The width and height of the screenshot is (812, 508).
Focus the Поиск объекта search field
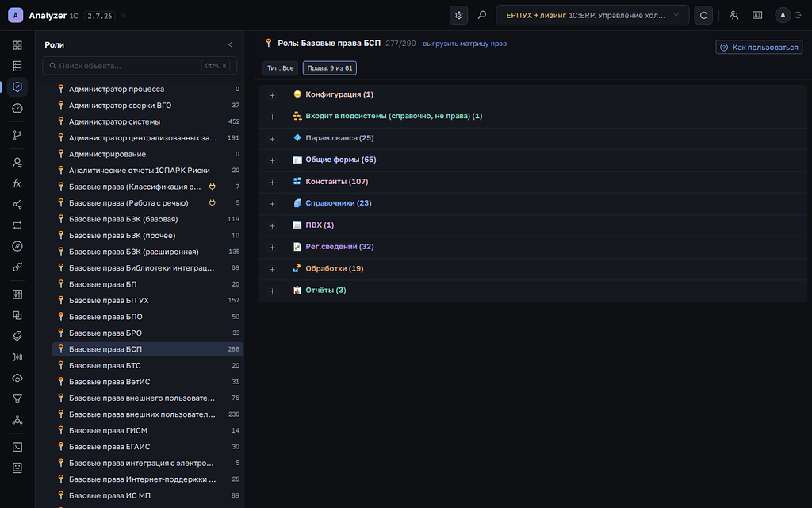[140, 66]
